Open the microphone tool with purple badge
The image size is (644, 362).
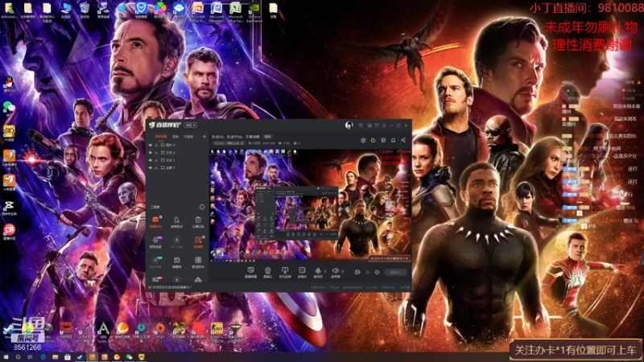tap(155, 242)
